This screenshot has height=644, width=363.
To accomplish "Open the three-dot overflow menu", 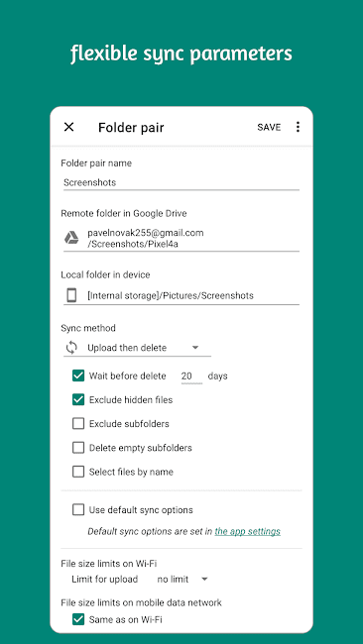I will tap(298, 127).
